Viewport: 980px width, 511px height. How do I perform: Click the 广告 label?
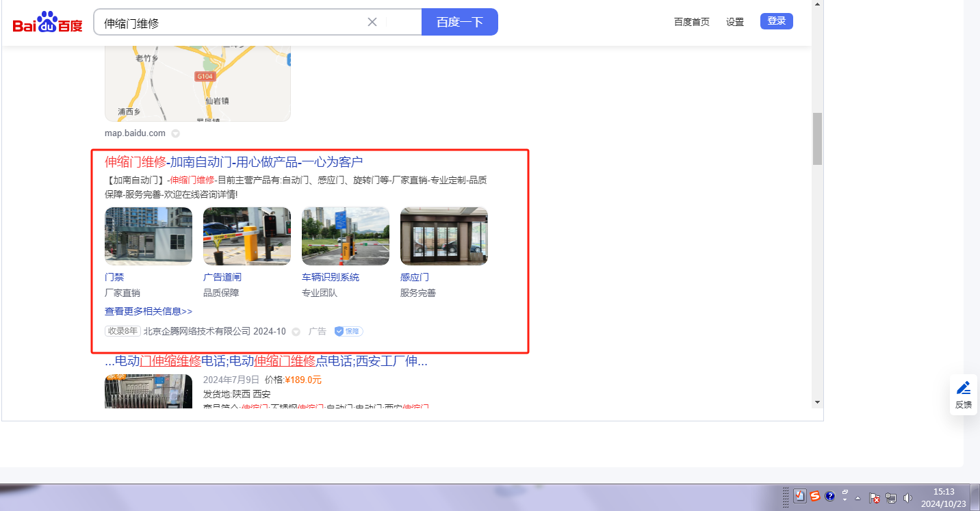pos(318,331)
